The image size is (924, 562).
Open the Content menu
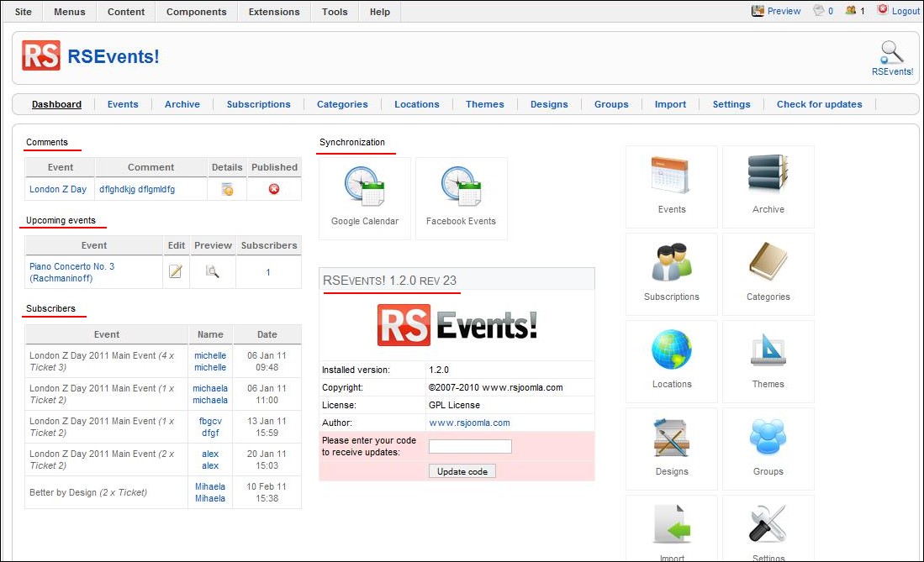point(126,12)
